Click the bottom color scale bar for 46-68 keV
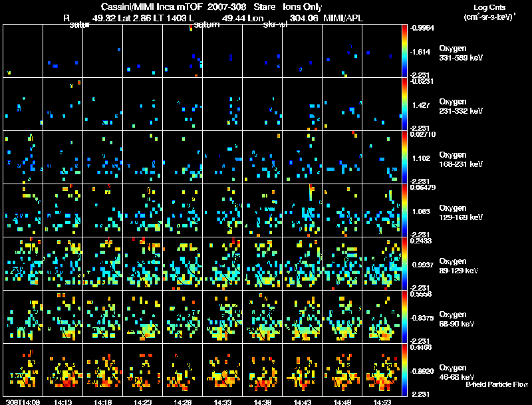 pyautogui.click(x=404, y=370)
